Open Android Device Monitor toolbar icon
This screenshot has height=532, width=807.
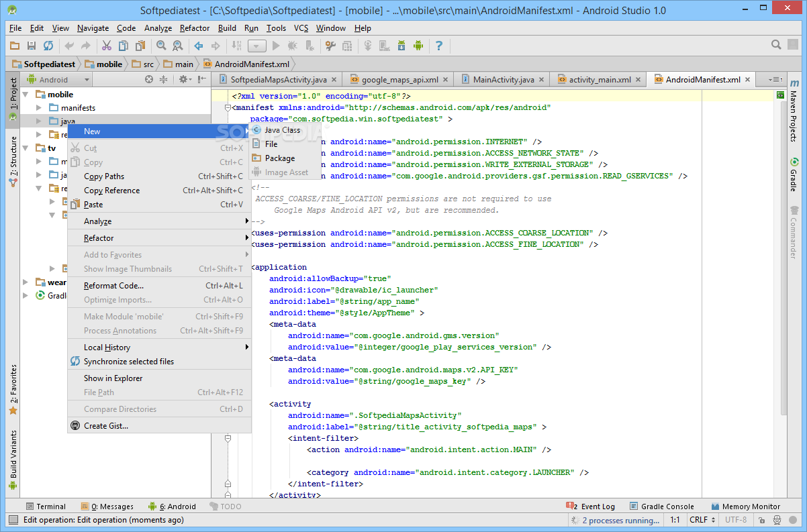pos(418,46)
